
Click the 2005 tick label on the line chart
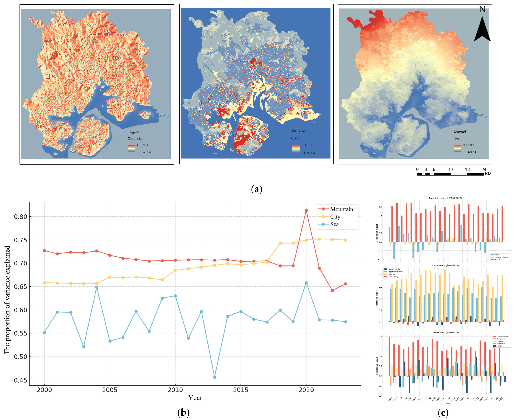point(110,390)
